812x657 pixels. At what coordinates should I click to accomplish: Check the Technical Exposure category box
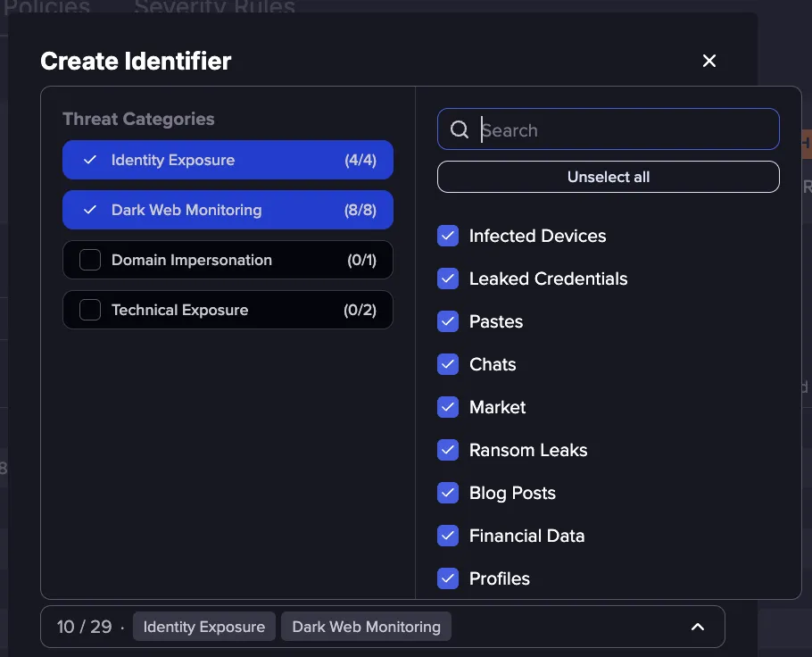pyautogui.click(x=90, y=310)
